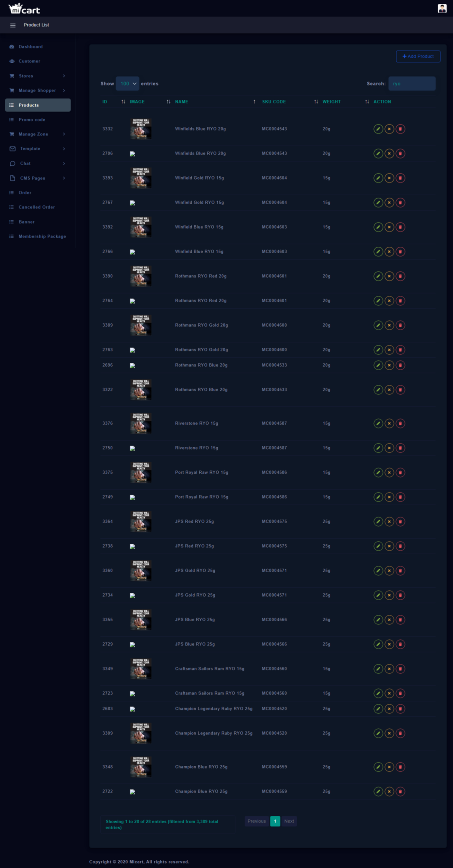Delete product 3364 JPS Red RYO
The width and height of the screenshot is (453, 868).
[x=400, y=522]
